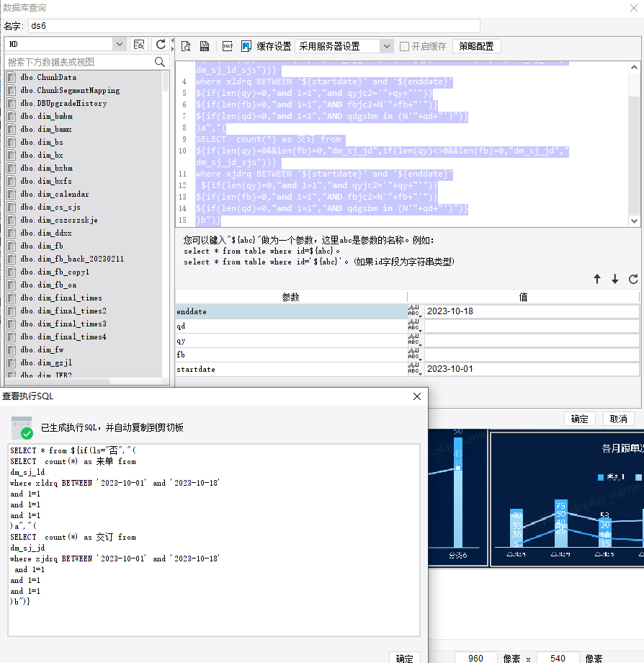Click the table icon of dbo.dim_bs
This screenshot has height=663, width=644.
coord(12,142)
